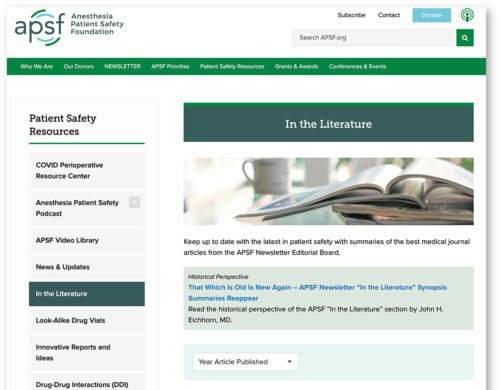Open the podcast icon in the header
The width and height of the screenshot is (500, 390).
(x=467, y=15)
